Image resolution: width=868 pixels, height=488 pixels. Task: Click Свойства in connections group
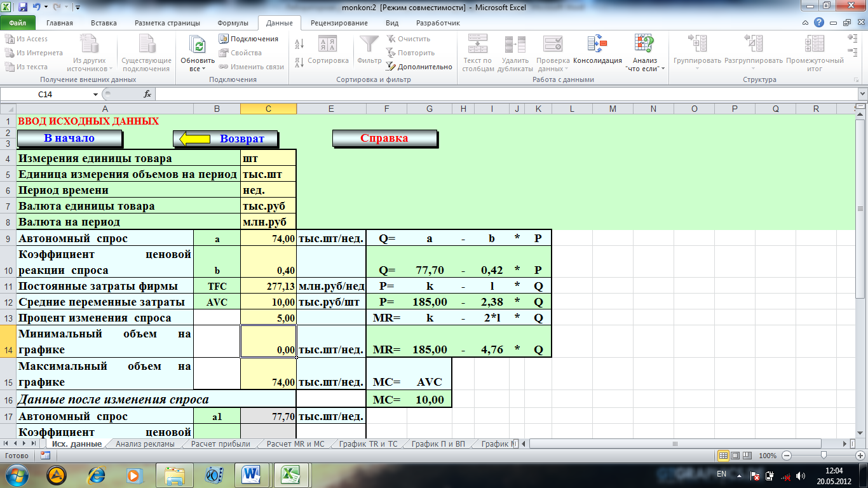240,53
